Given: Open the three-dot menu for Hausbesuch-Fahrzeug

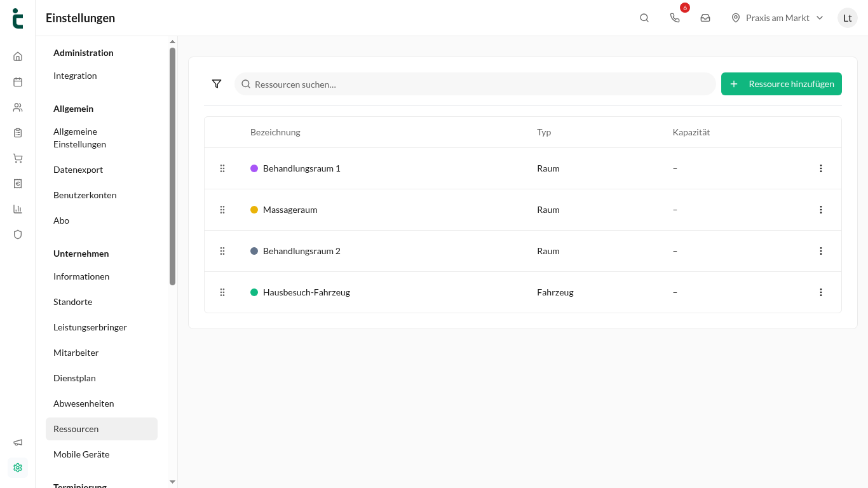Looking at the screenshot, I should pyautogui.click(x=821, y=292).
